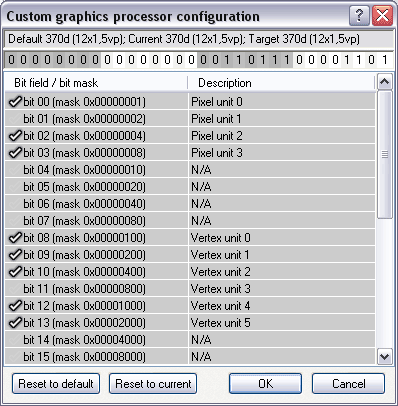398x406 pixels.
Task: Click the help question mark icon
Action: (359, 15)
